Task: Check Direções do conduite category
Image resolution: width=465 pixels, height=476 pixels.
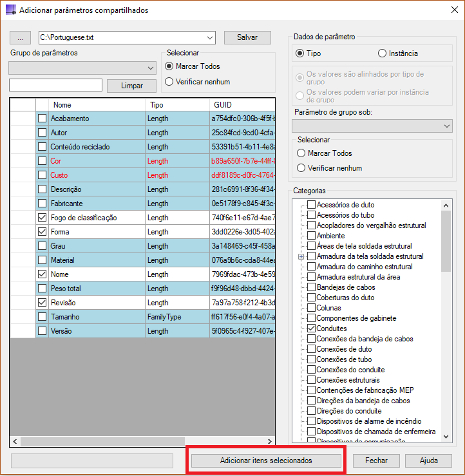Action: coord(311,411)
